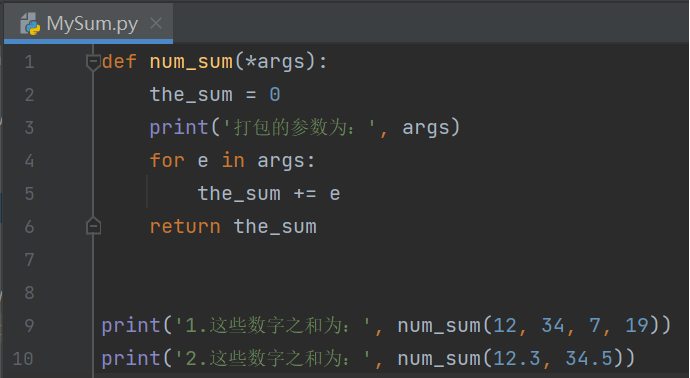Click the fold end marker at line 6
The height and width of the screenshot is (378, 690).
pos(93,226)
